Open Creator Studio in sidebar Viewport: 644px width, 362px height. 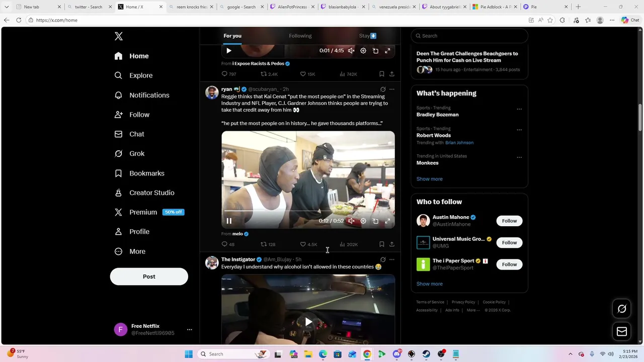coord(145,193)
